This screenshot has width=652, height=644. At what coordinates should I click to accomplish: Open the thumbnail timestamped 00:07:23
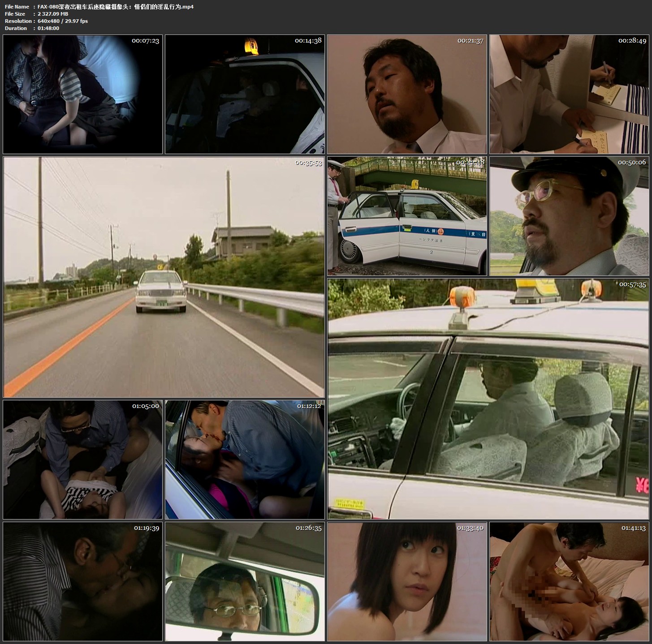tap(82, 94)
